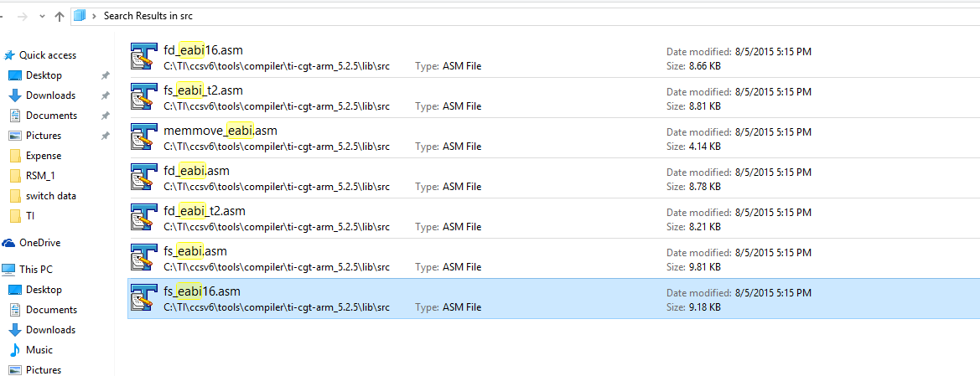Screen dimensions: 980x376
Task: Unpin Desktop using its pin icon
Action: (105, 75)
